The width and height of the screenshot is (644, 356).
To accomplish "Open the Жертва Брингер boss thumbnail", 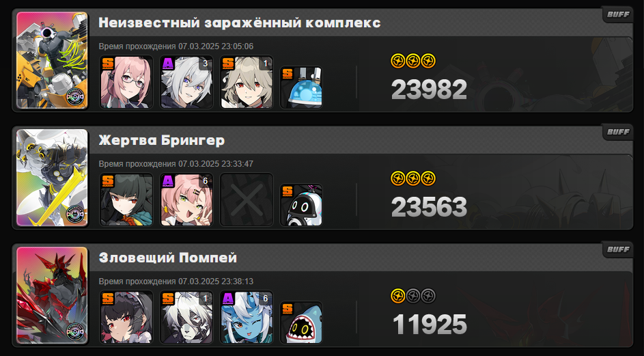I will pos(52,178).
